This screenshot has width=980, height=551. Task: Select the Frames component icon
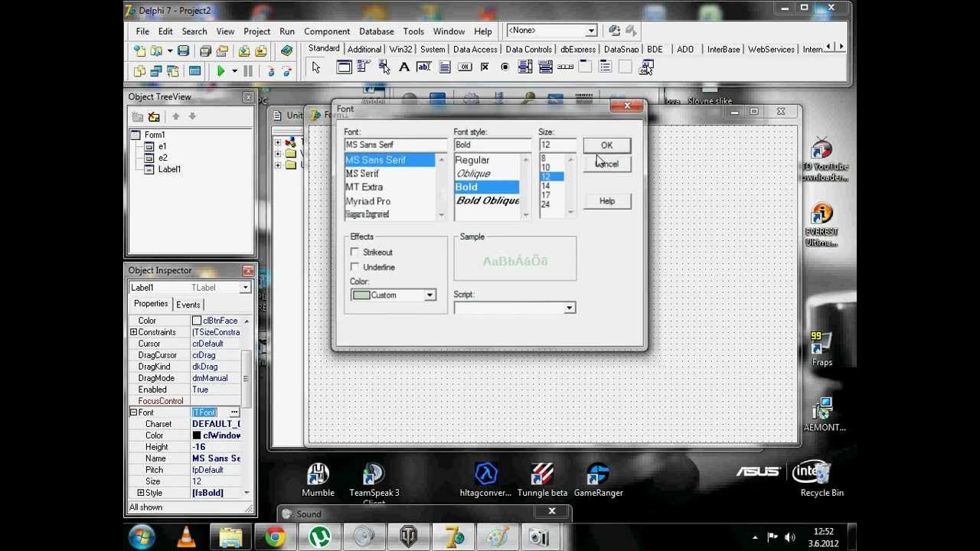[x=344, y=67]
